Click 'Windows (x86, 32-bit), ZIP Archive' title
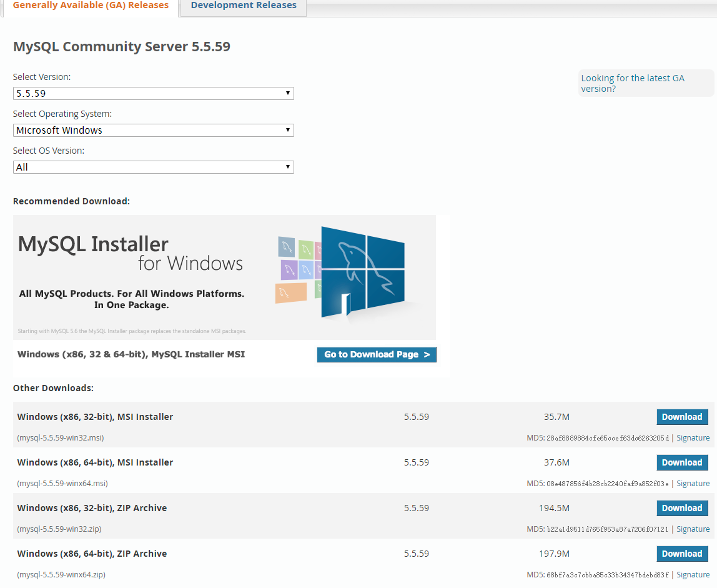The width and height of the screenshot is (717, 588). pyautogui.click(x=92, y=508)
